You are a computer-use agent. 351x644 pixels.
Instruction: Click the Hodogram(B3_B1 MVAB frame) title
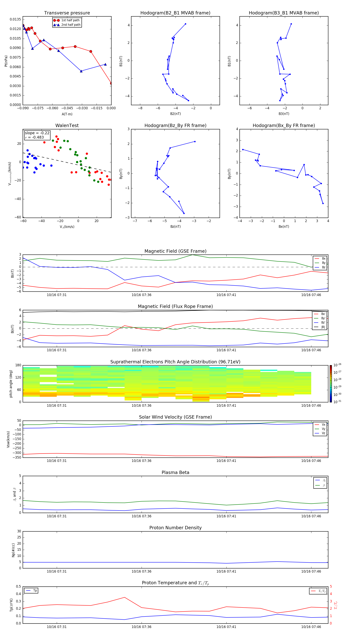[284, 13]
